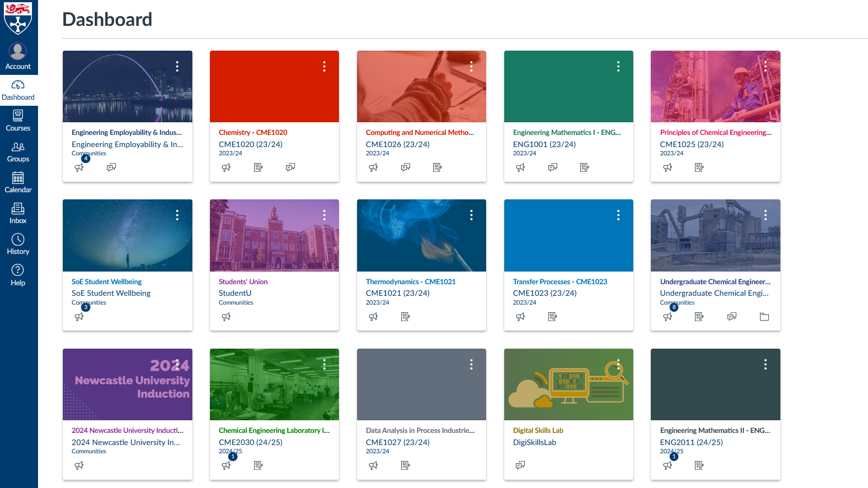Open ENG1001 assignments icon

click(585, 167)
